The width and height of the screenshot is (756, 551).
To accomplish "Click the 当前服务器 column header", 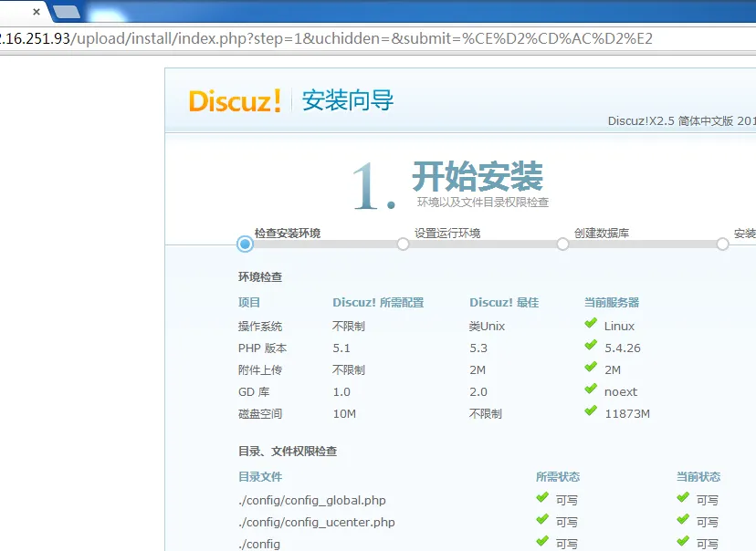I will [x=612, y=303].
